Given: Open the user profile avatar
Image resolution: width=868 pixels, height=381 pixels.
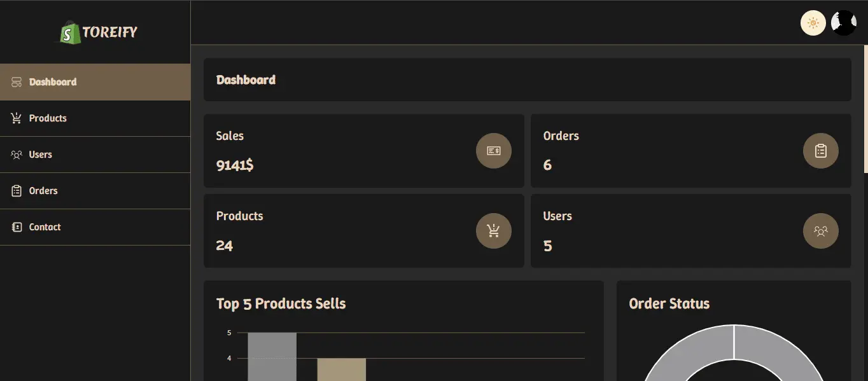Looking at the screenshot, I should 844,23.
